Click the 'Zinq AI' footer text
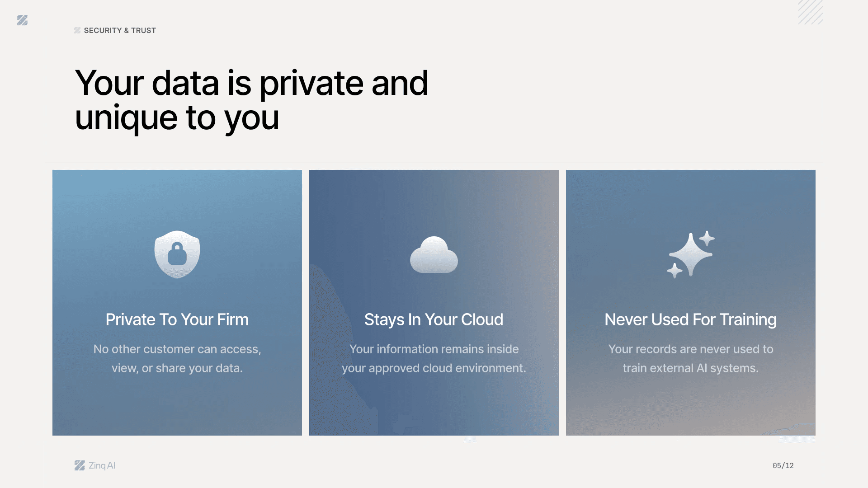The width and height of the screenshot is (868, 488). [x=102, y=465]
